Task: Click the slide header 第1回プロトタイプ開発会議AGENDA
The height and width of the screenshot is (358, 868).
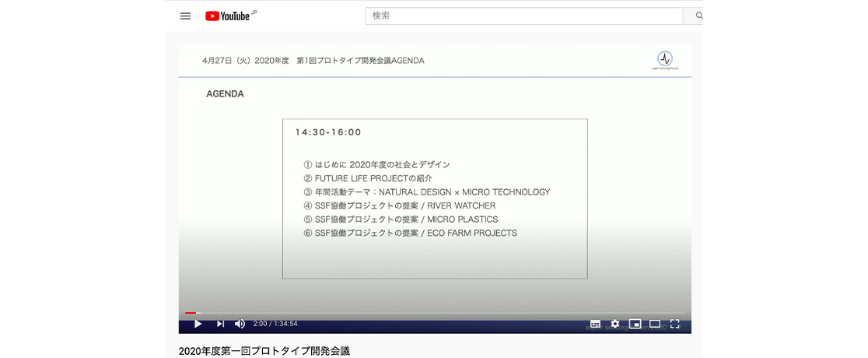Action: (x=360, y=61)
